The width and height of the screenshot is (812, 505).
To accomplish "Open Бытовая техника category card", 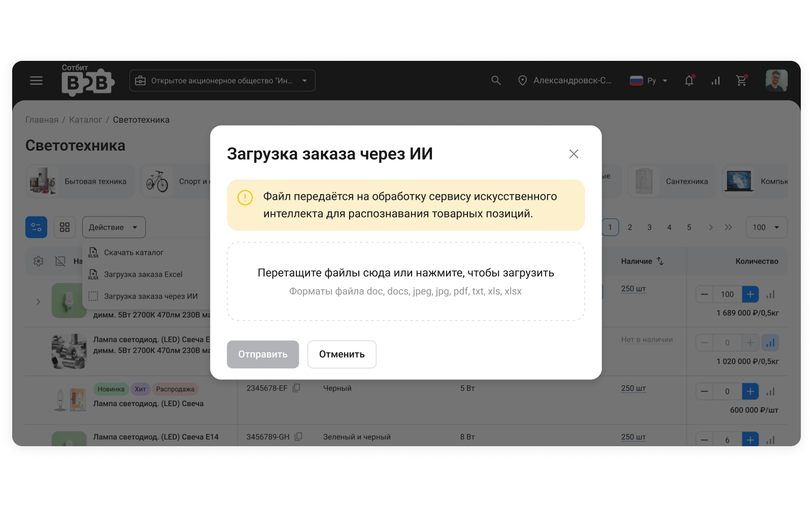I will click(x=81, y=182).
